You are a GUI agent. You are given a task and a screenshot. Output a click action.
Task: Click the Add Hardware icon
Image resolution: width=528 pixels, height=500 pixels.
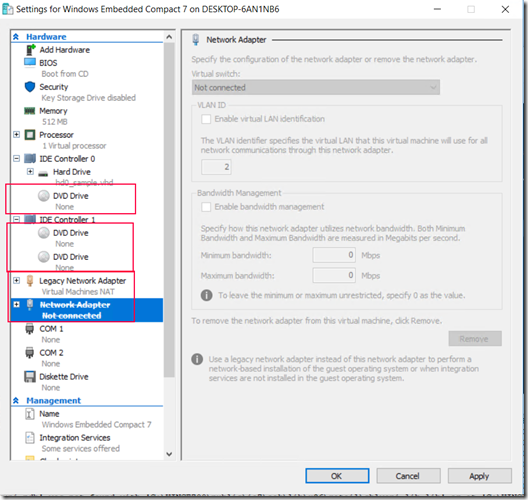30,50
